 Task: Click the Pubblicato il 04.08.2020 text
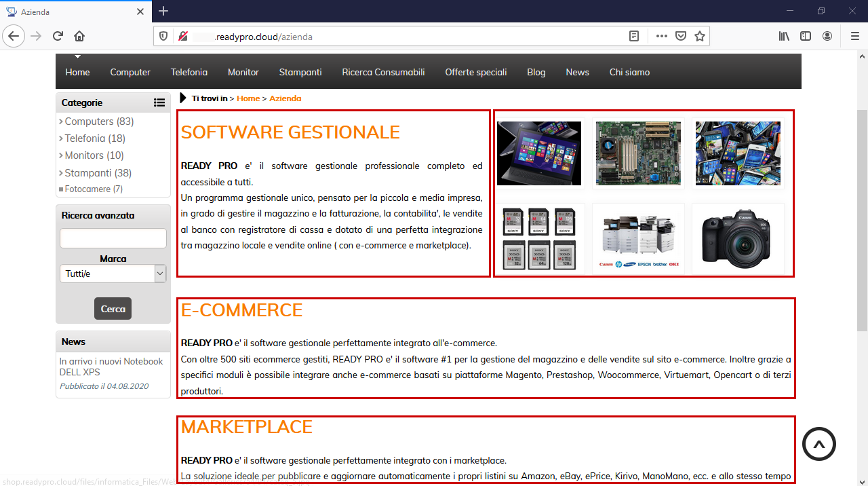click(104, 386)
